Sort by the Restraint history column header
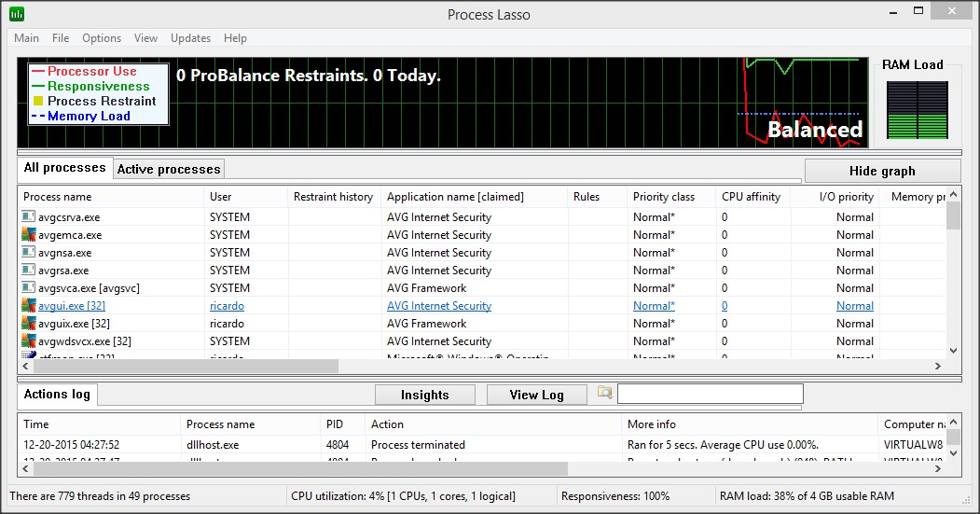980x514 pixels. click(x=335, y=196)
